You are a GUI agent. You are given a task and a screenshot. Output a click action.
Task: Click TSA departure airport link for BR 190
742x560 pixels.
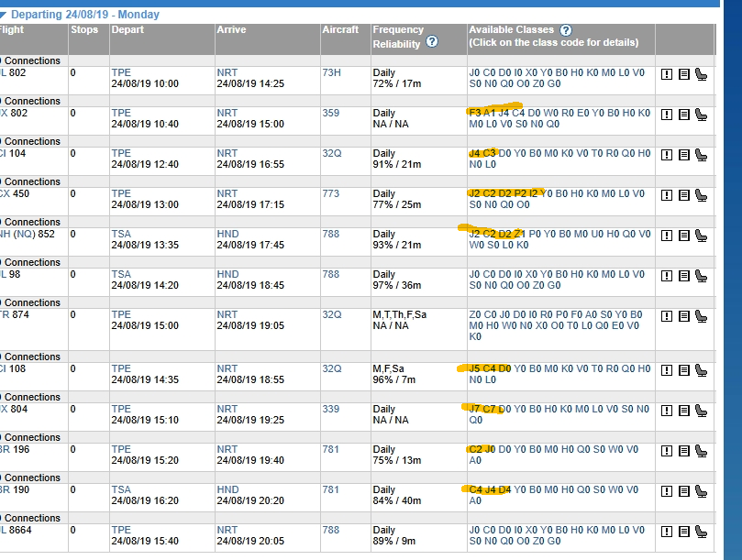pyautogui.click(x=121, y=489)
